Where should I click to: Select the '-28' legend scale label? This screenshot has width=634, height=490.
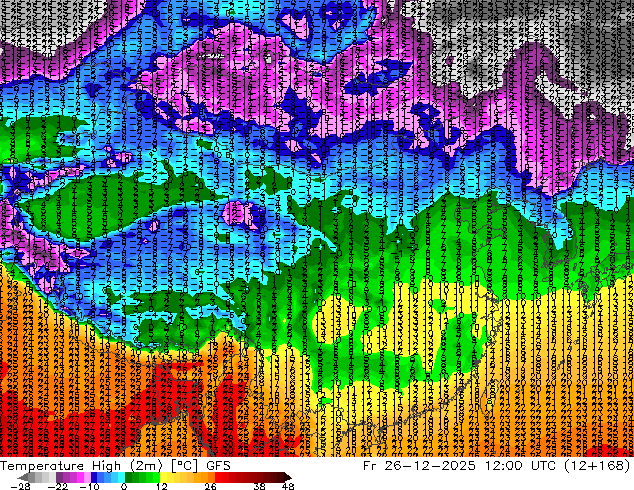[20, 486]
